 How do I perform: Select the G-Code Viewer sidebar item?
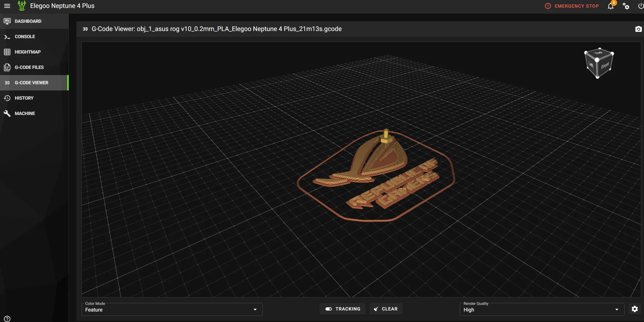[34, 83]
